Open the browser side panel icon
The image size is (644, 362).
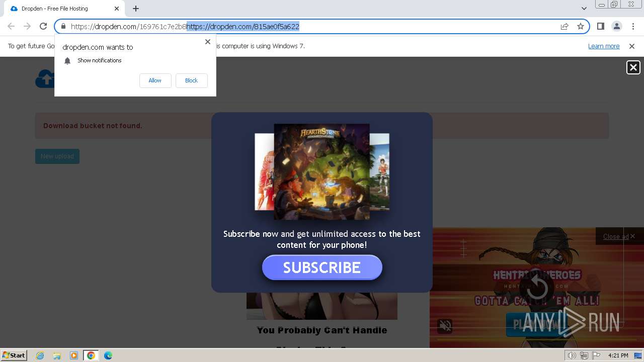pyautogui.click(x=600, y=26)
